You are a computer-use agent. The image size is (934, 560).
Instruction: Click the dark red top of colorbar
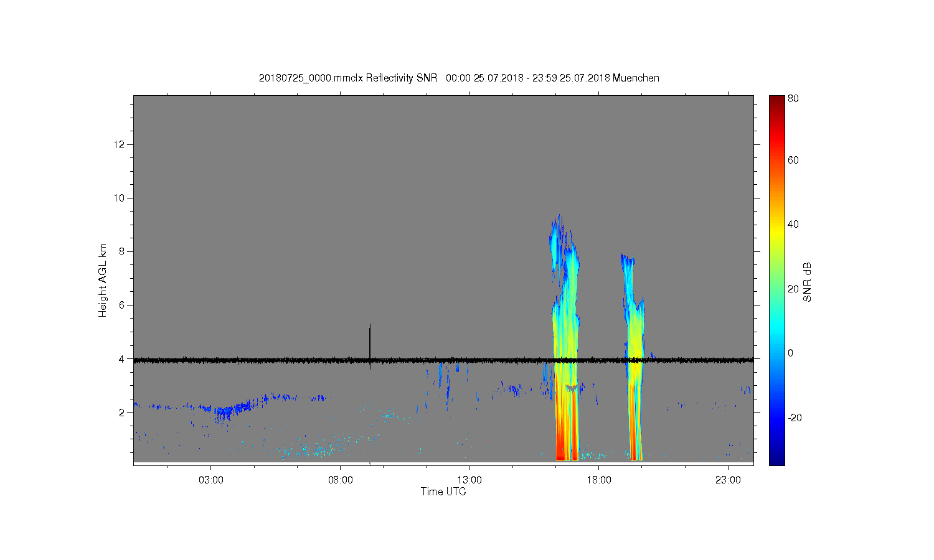(776, 101)
